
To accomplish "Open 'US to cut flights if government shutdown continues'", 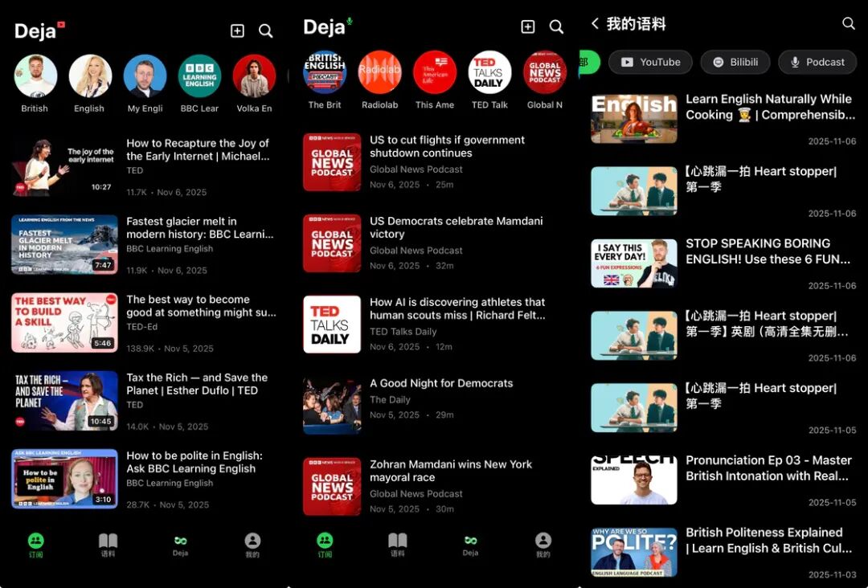I will (x=448, y=146).
